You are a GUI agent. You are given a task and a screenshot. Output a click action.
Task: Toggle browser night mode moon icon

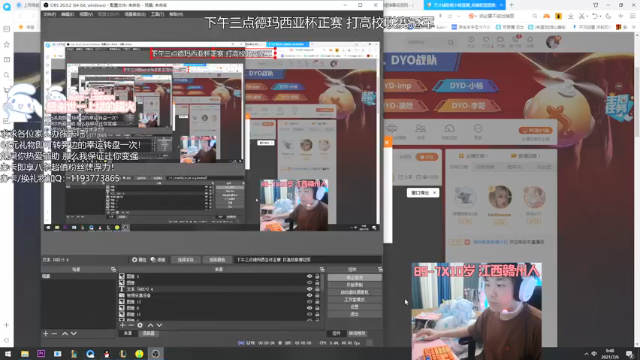(608, 16)
